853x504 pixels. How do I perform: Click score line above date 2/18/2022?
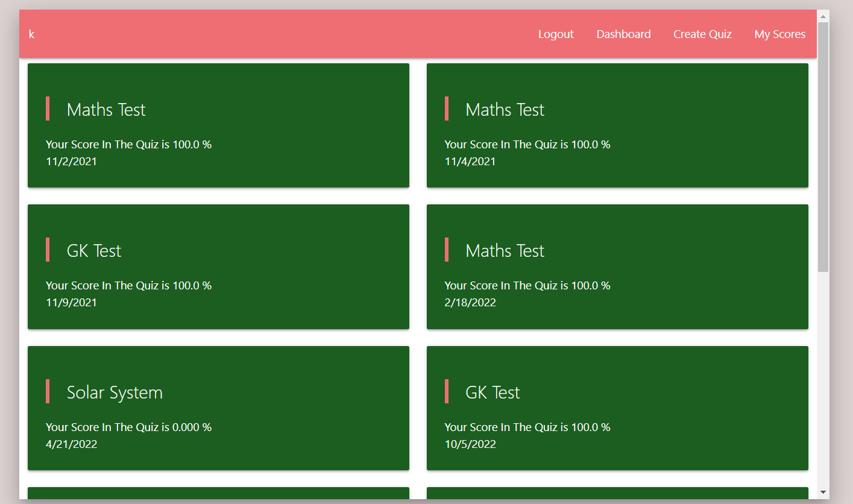point(527,286)
